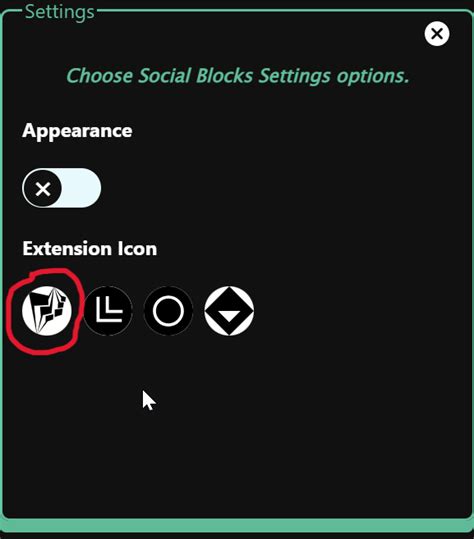Dismiss the Social Blocks settings dialog
This screenshot has height=539, width=474.
[x=437, y=34]
